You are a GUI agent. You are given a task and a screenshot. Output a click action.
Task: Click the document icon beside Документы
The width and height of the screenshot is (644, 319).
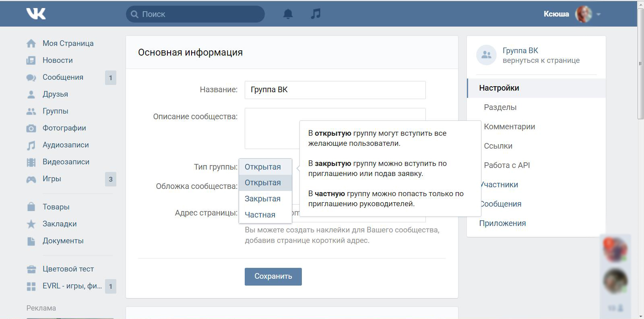coord(31,241)
